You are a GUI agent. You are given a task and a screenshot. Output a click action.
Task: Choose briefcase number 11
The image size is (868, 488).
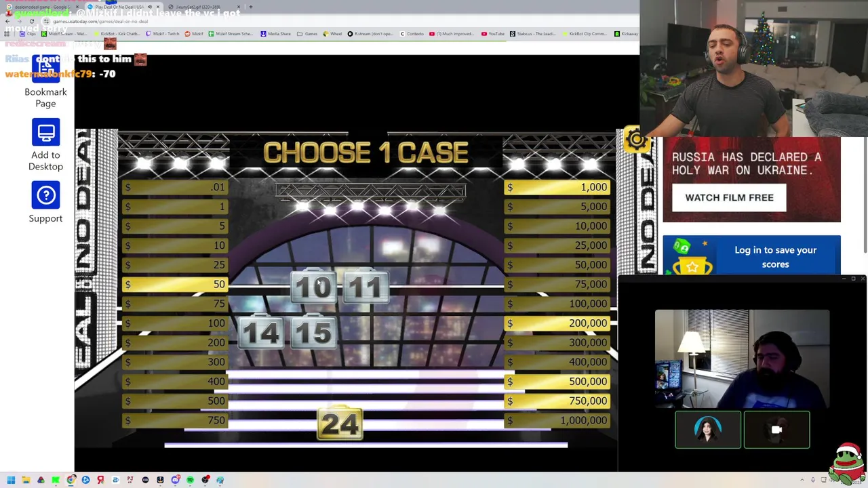pyautogui.click(x=365, y=288)
